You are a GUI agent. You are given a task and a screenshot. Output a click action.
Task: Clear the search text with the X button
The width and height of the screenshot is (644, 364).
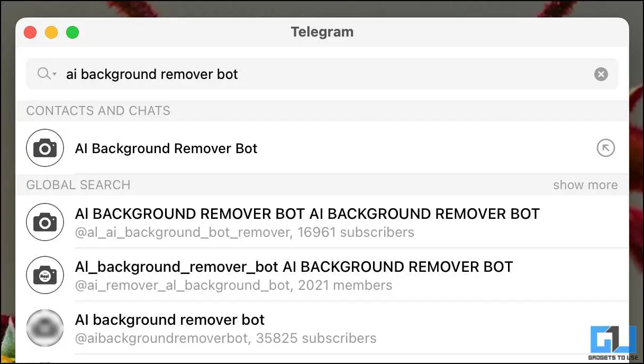(x=601, y=74)
